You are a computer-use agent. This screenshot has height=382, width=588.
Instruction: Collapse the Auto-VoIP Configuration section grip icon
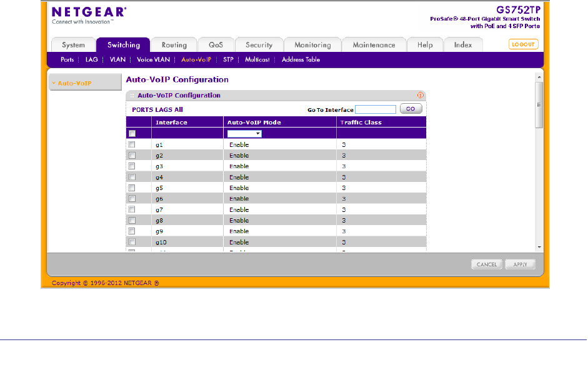pos(132,96)
